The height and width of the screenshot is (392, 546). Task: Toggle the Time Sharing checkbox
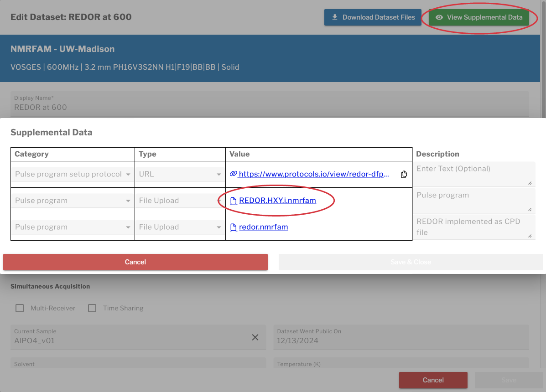pos(92,308)
